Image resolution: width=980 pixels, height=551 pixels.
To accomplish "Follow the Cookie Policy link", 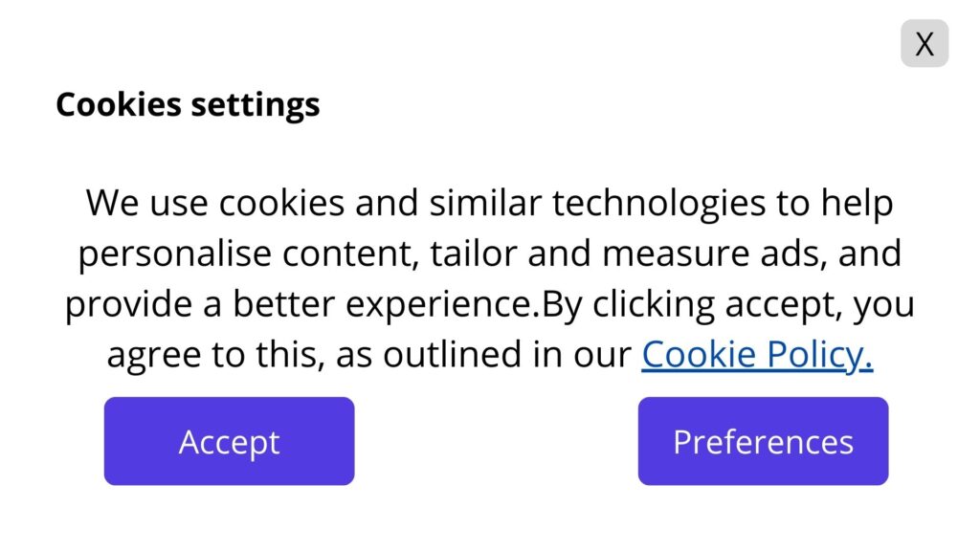I will click(x=756, y=355).
